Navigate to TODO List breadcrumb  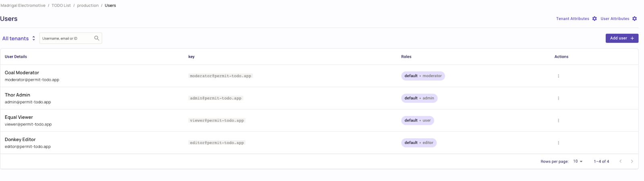(61, 6)
